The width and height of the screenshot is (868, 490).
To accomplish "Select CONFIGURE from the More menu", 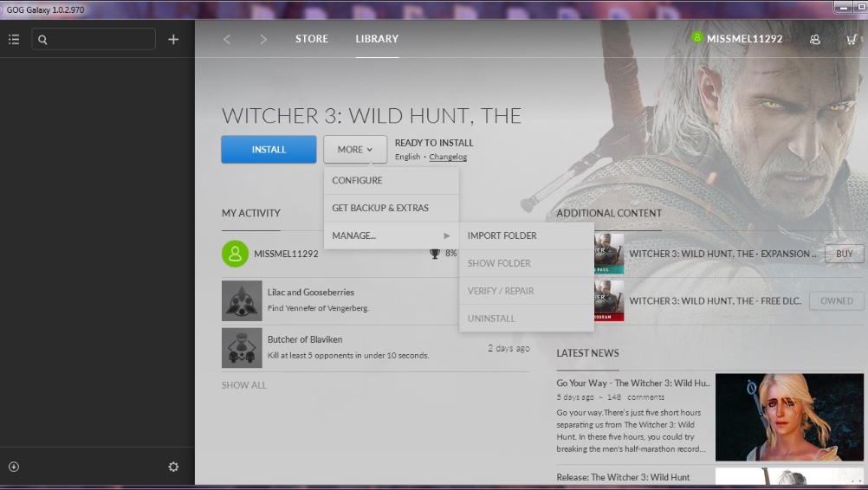I will (392, 180).
